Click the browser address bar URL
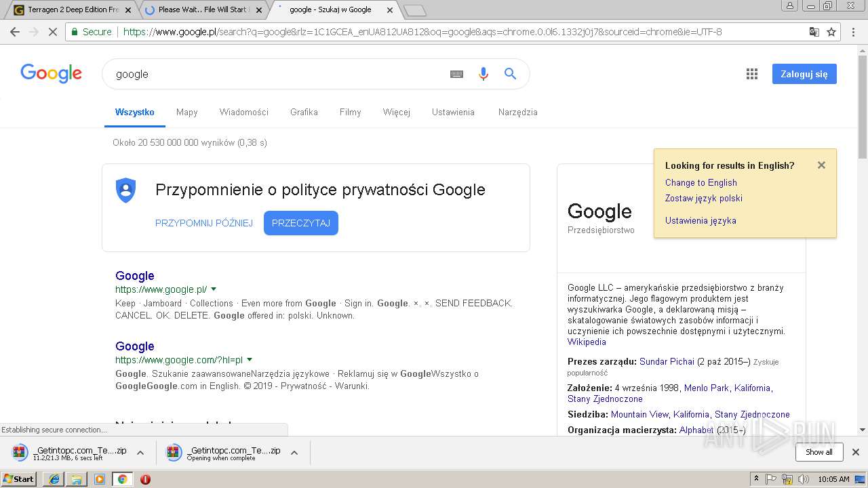Screen dimensions: 868x488 [422, 32]
